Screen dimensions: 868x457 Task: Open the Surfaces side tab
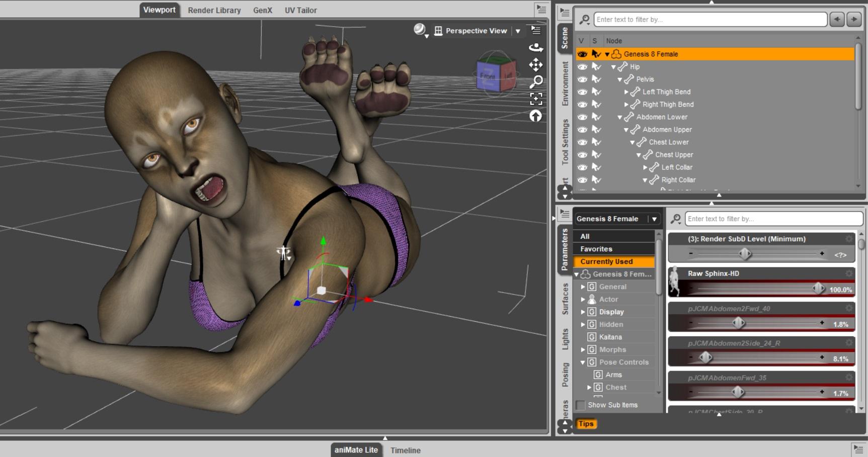point(565,299)
